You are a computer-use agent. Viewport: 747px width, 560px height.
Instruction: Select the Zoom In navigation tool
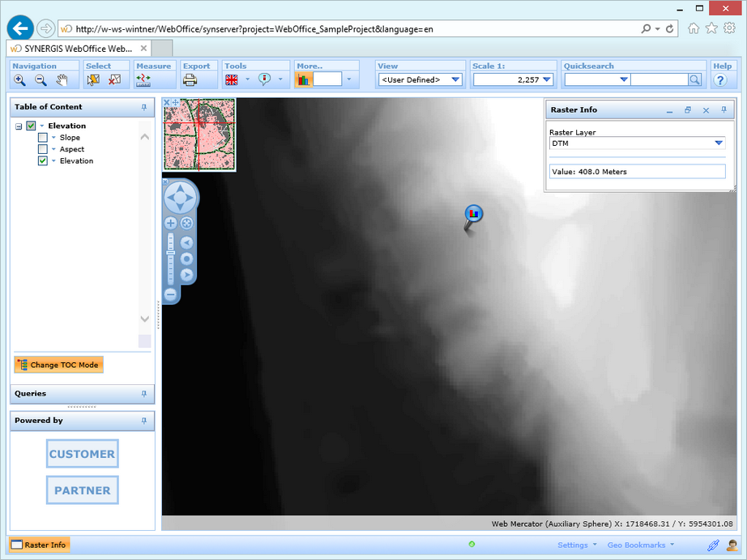[19, 80]
